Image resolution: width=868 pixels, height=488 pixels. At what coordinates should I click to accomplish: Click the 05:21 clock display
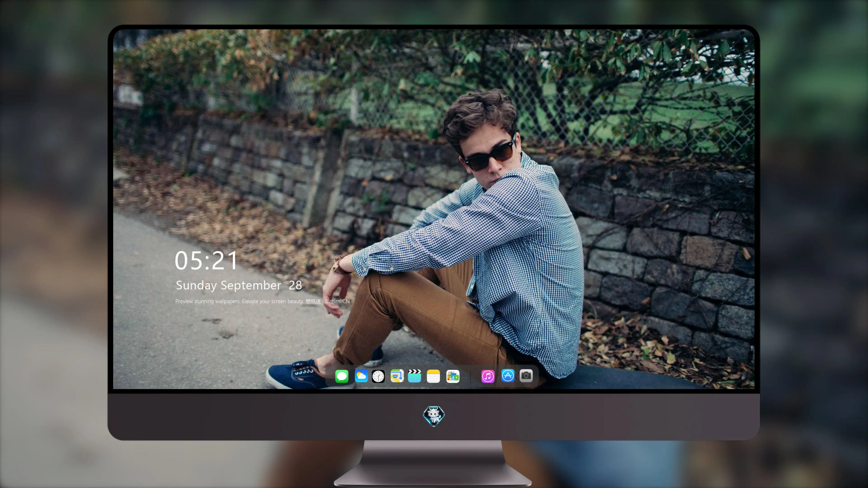coord(206,261)
